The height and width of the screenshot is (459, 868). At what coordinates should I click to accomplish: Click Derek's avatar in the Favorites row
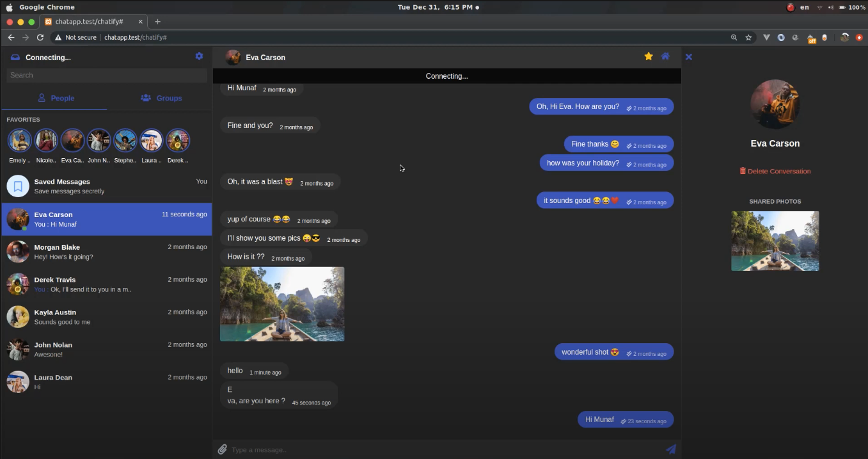(x=177, y=140)
